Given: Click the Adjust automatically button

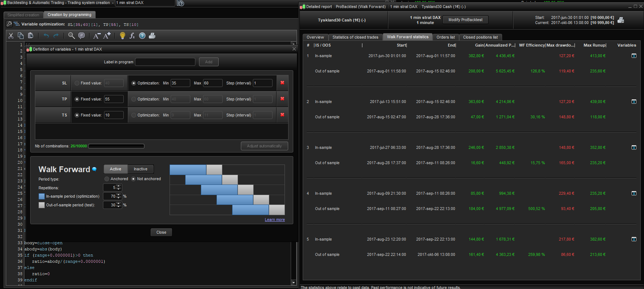Looking at the screenshot, I should click(x=264, y=146).
